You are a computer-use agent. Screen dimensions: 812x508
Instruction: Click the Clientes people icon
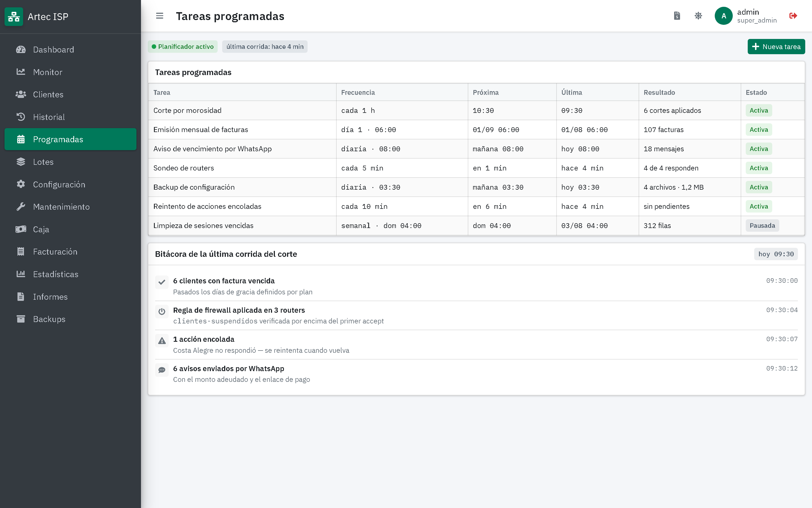(21, 95)
